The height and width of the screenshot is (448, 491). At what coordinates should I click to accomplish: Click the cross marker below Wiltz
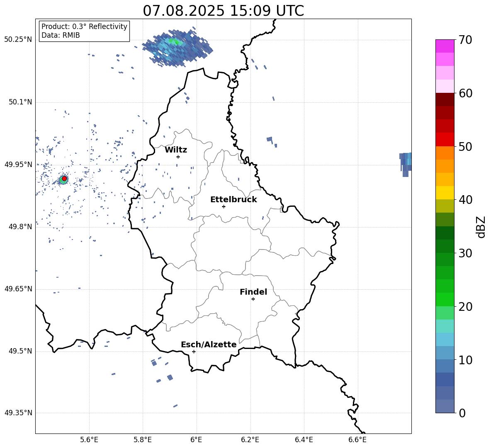(178, 157)
